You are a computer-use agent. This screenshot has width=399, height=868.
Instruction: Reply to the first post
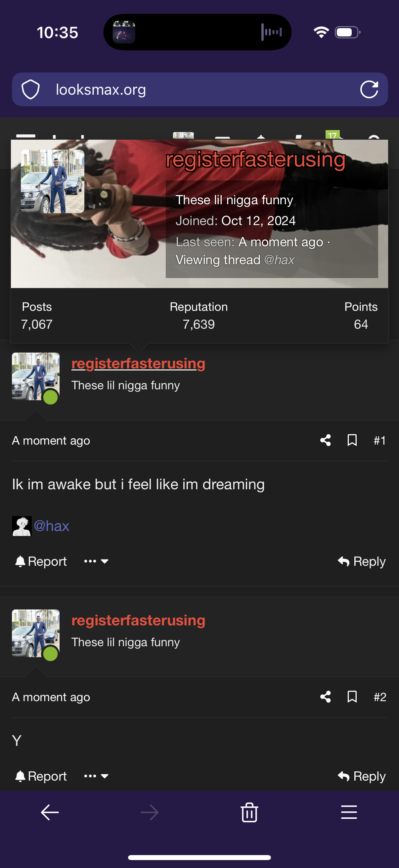coord(362,561)
